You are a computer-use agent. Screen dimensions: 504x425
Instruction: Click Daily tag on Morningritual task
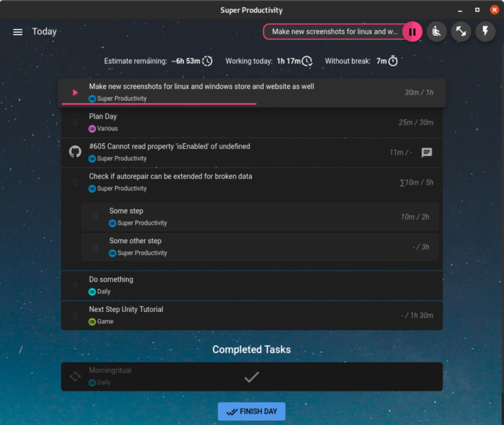(100, 382)
